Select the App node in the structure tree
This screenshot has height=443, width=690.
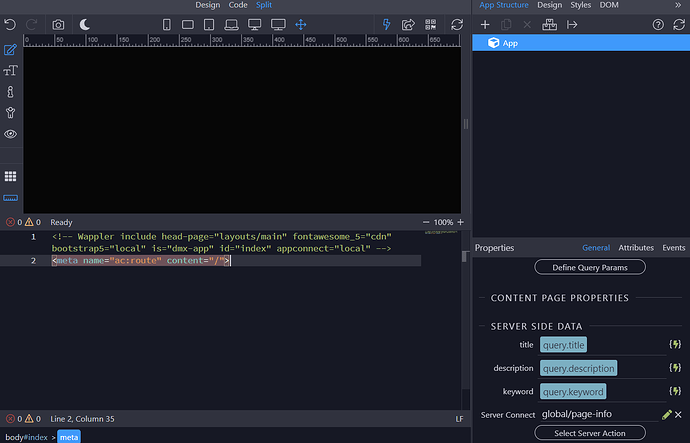click(x=510, y=43)
